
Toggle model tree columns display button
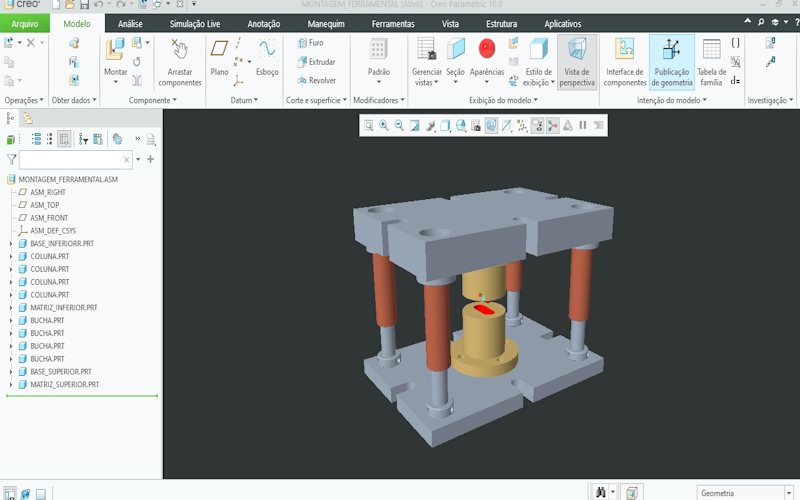click(64, 139)
